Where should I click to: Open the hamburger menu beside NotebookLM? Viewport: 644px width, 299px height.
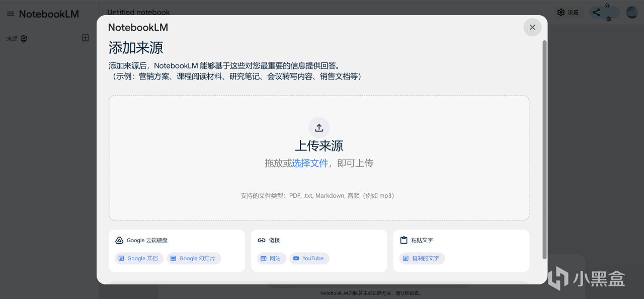tap(11, 14)
